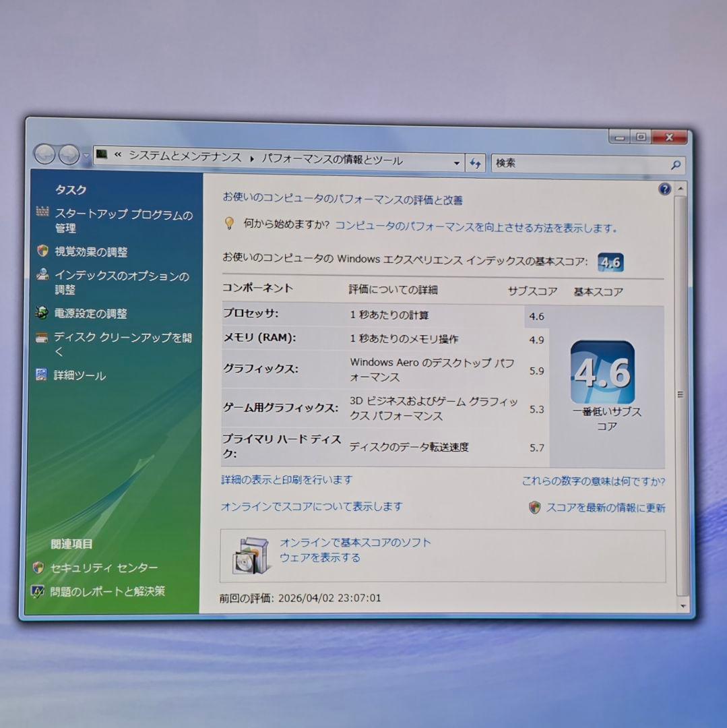Open オンラインでスコアについて表示します link
Image resolution: width=727 pixels, height=728 pixels.
click(312, 506)
